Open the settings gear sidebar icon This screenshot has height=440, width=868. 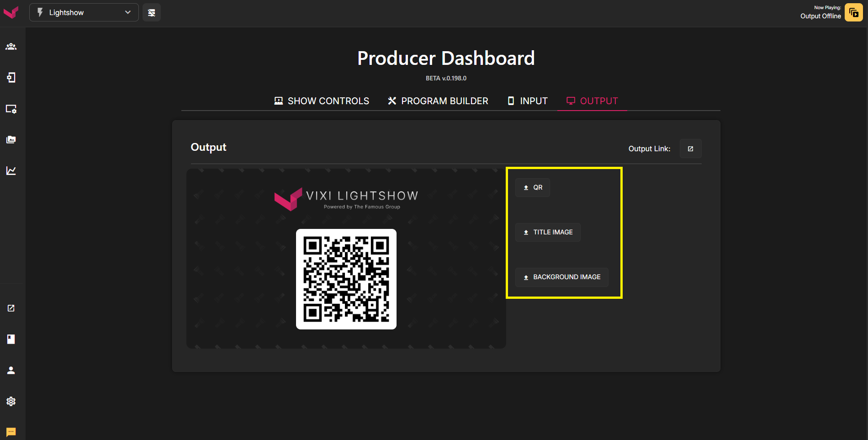[11, 401]
